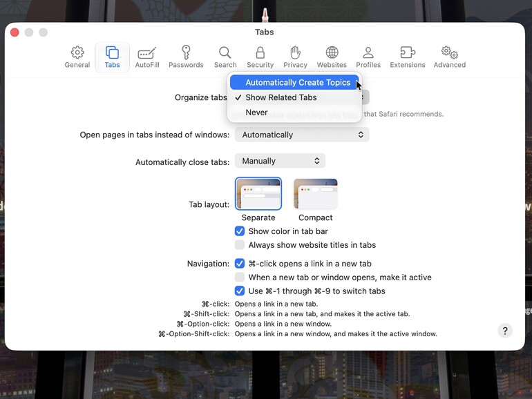Screen dimensions: 532x399
Task: Click the 'Organize tabs' label
Action: (200, 97)
